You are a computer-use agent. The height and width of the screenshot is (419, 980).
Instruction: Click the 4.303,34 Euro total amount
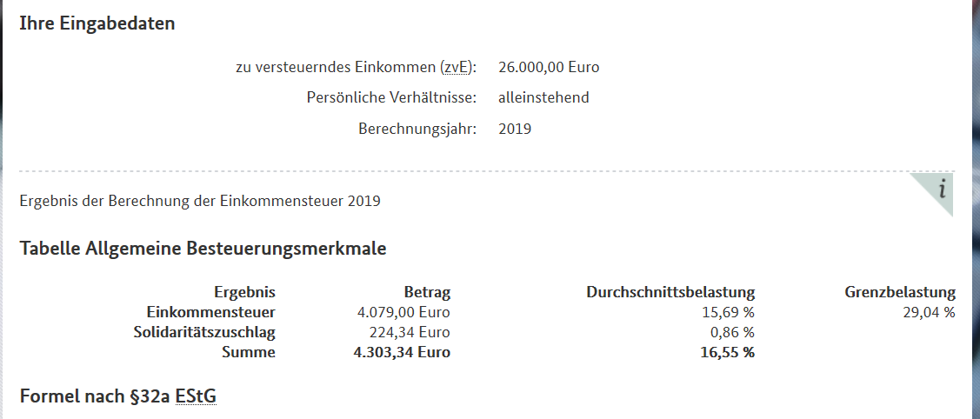[x=402, y=352]
